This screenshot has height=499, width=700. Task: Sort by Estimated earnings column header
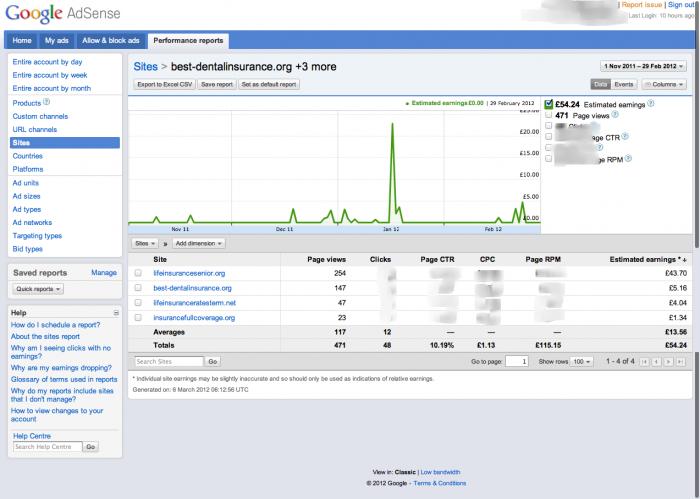(x=648, y=259)
